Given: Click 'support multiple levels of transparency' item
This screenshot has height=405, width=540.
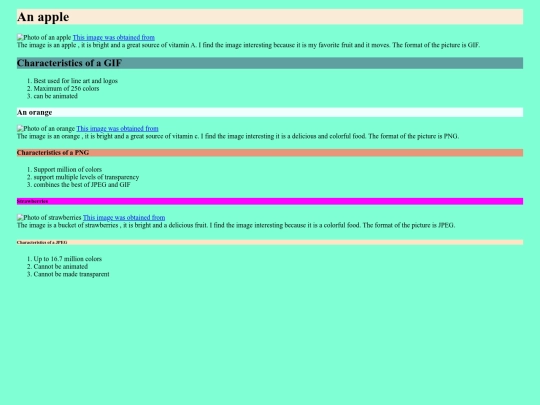Looking at the screenshot, I should tap(86, 177).
